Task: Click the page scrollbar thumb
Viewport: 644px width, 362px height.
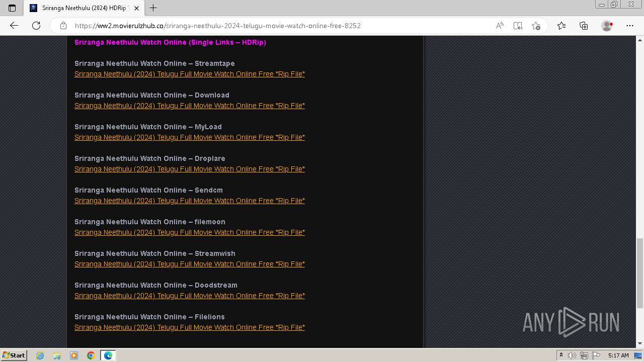Action: [640, 273]
